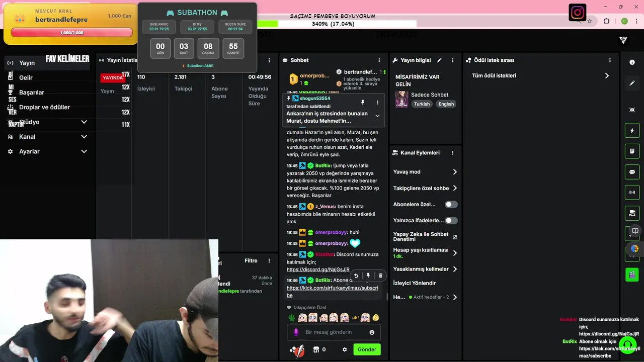Select Droplar ve ödüller in navigation
Screen dimensions: 644x362
tap(44, 107)
